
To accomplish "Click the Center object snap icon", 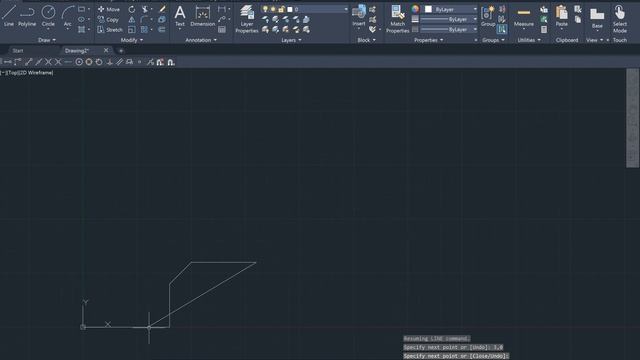I will coord(79,62).
